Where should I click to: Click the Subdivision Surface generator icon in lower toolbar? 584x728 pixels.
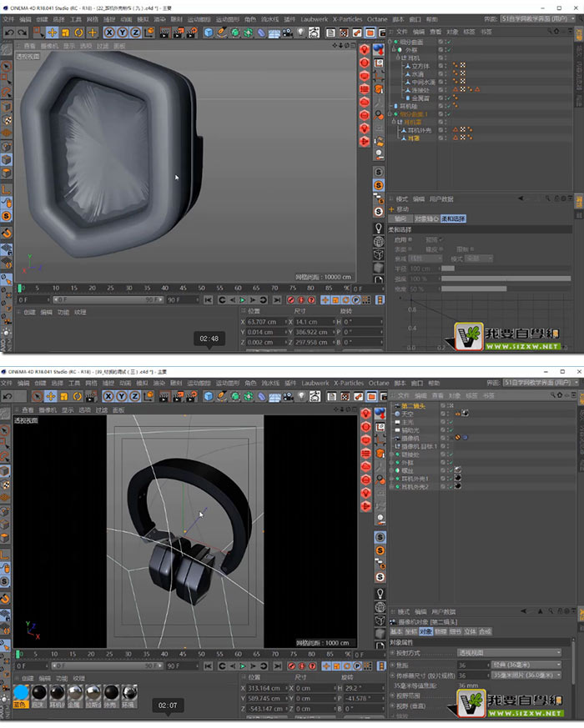tap(235, 396)
